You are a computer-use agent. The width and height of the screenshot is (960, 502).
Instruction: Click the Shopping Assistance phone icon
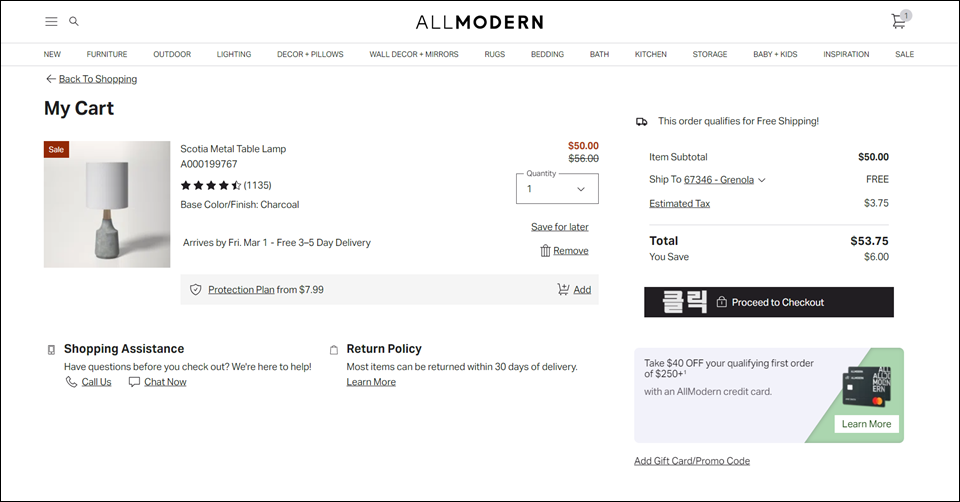point(51,350)
